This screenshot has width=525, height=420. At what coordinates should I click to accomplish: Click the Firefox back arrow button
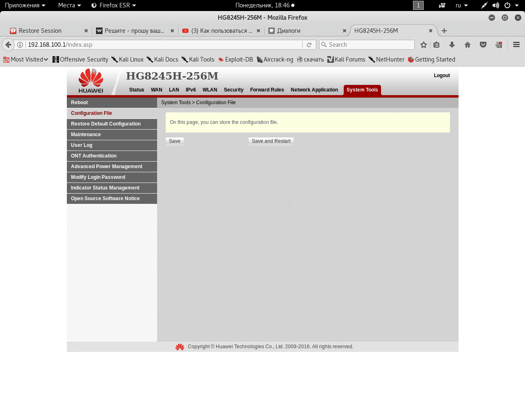pyautogui.click(x=8, y=45)
